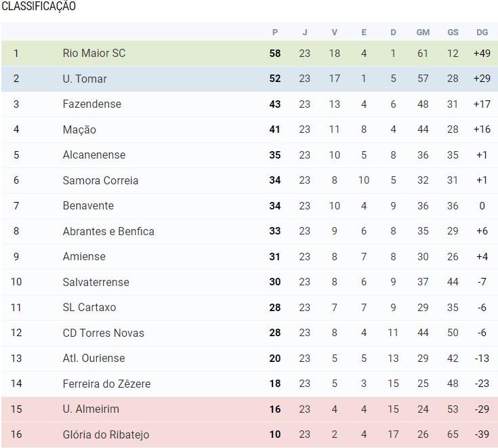
Task: Click Alcanenense team name
Action: click(x=94, y=155)
